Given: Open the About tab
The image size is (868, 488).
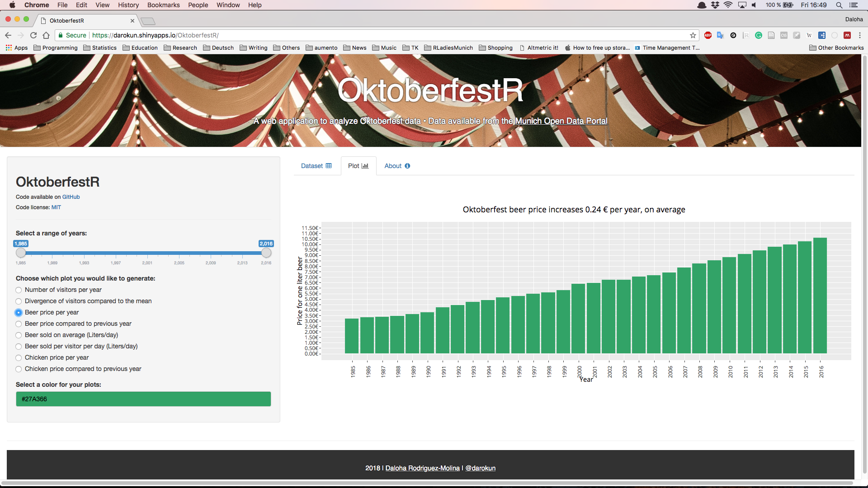Looking at the screenshot, I should coord(397,166).
